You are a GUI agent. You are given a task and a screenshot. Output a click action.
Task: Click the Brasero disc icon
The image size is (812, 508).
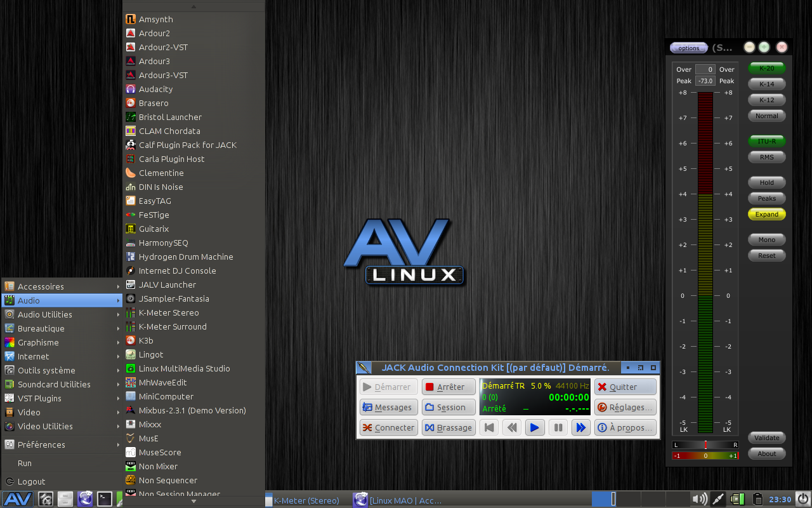click(131, 103)
